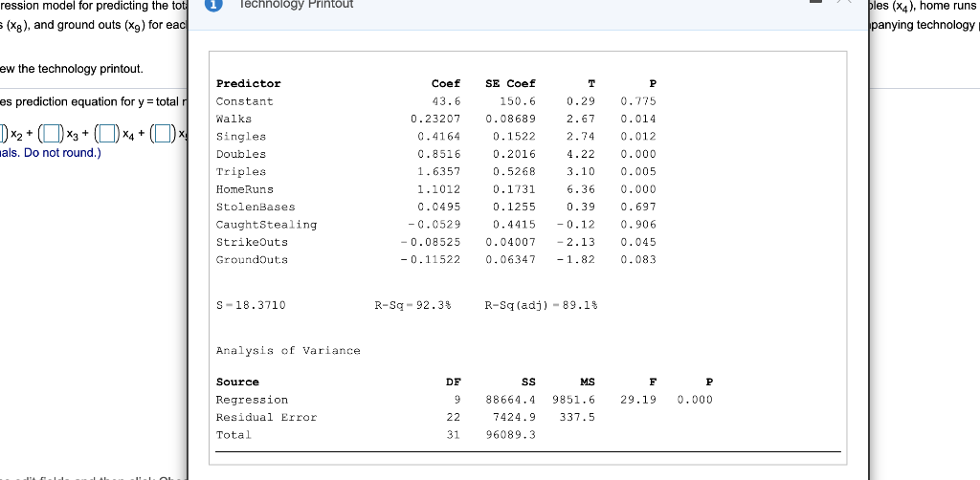
Task: Close the Technology Printout dialog
Action: coord(844,2)
